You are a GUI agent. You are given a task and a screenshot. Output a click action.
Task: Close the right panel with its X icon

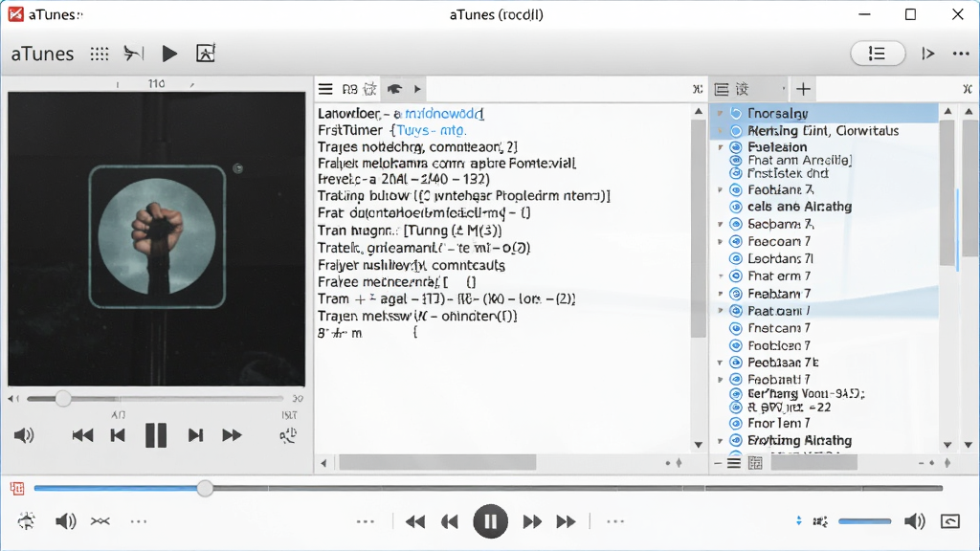(968, 89)
